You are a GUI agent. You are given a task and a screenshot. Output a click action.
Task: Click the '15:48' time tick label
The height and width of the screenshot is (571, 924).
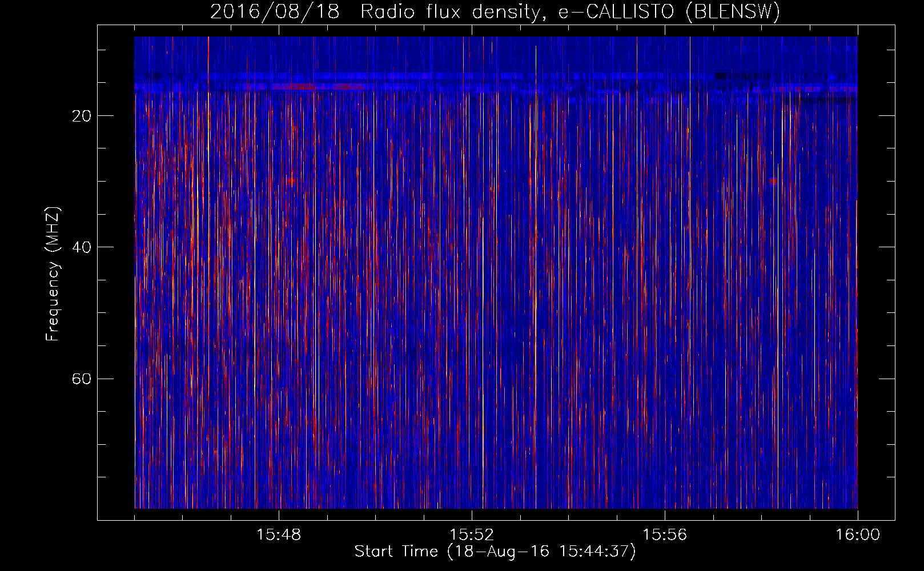click(x=279, y=535)
